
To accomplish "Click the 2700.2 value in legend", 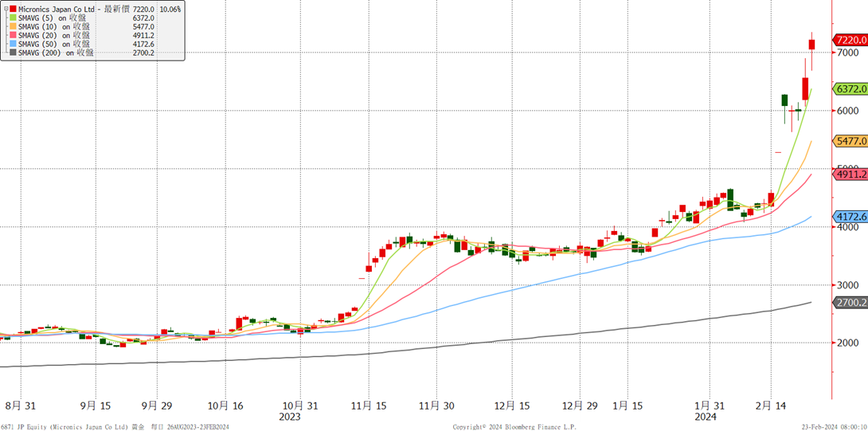I will (143, 52).
